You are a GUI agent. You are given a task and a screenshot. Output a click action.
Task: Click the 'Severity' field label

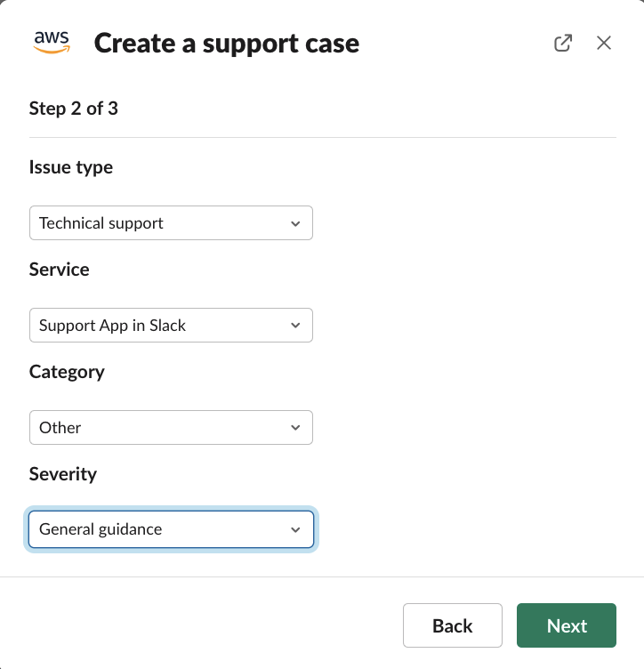63,473
